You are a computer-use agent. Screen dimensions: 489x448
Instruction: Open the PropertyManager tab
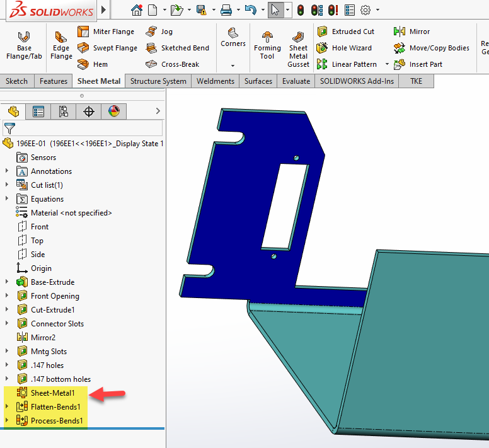[x=38, y=112]
